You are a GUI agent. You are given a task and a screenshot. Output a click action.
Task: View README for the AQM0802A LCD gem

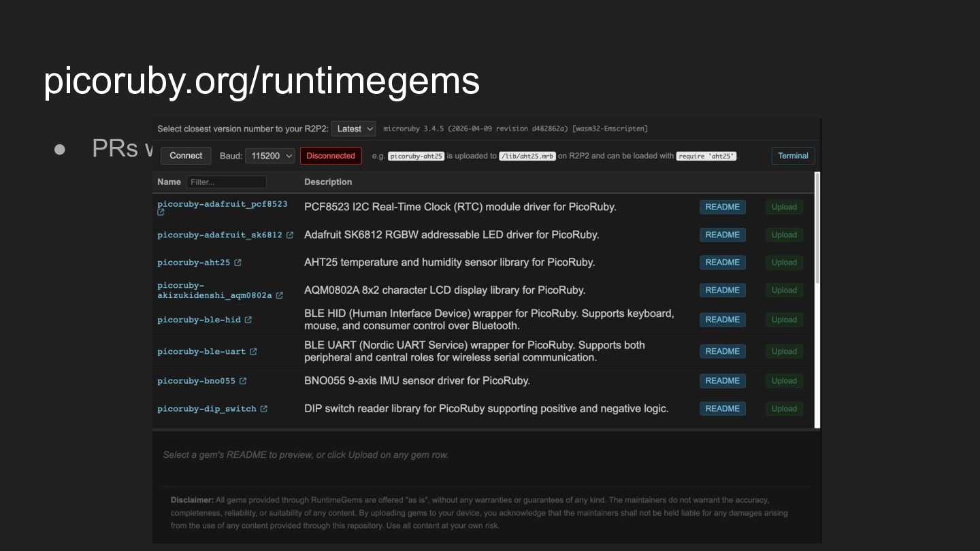point(722,290)
